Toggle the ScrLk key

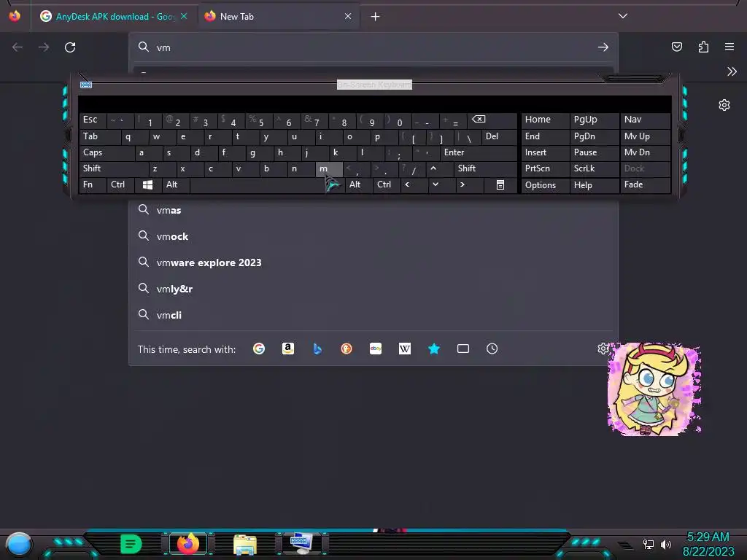[x=594, y=168]
